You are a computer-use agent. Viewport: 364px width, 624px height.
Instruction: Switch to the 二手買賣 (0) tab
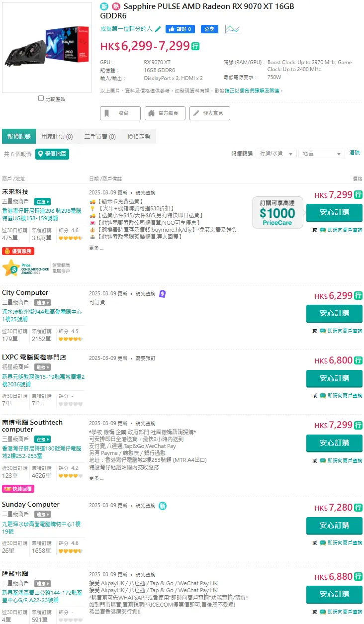(100, 136)
